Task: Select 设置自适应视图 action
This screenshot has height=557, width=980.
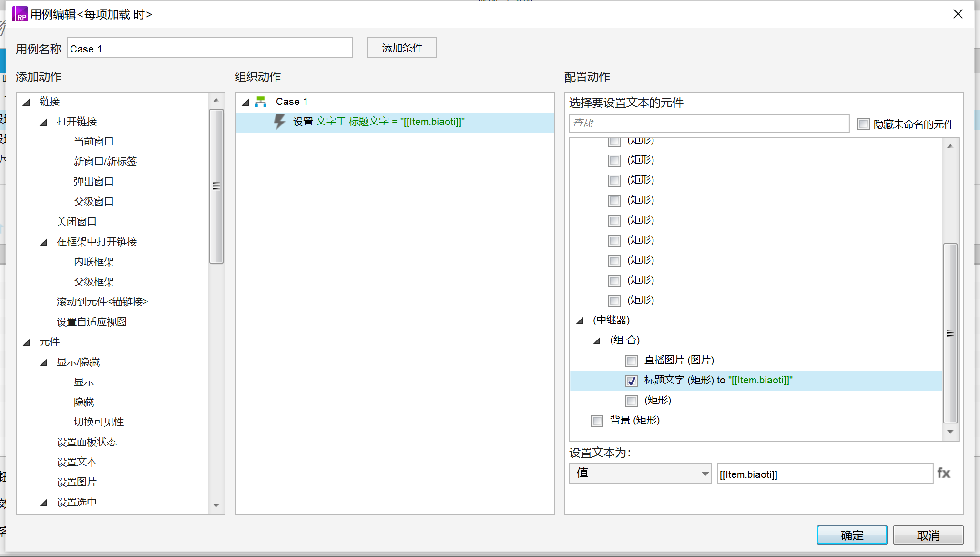Action: point(92,322)
